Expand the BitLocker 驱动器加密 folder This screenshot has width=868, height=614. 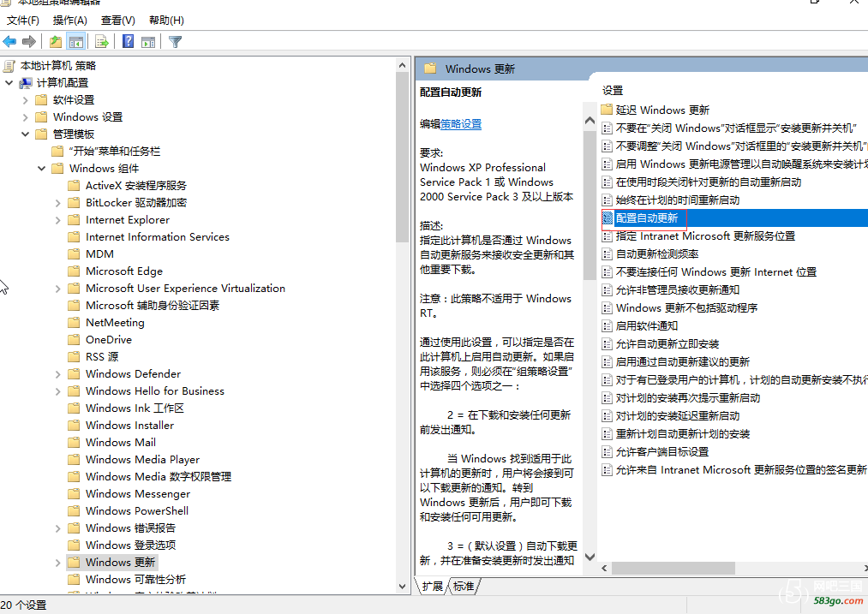57,203
